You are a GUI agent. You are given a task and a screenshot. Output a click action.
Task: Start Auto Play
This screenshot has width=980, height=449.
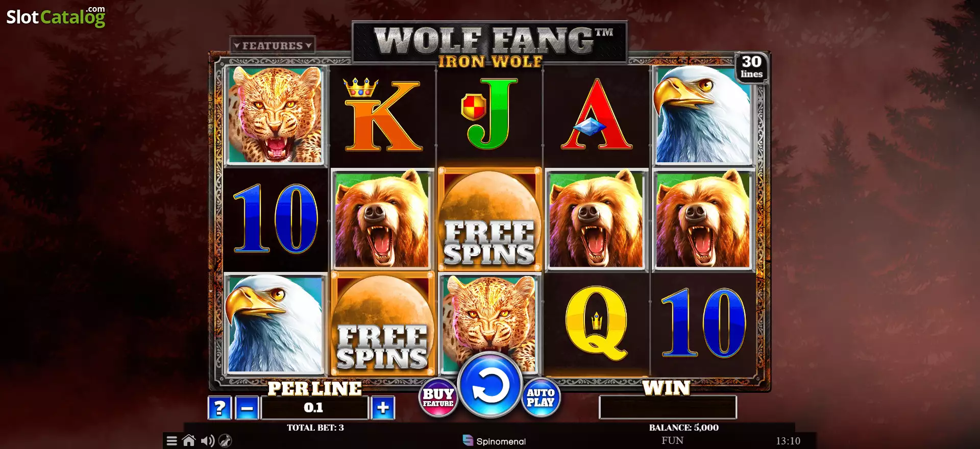point(541,397)
